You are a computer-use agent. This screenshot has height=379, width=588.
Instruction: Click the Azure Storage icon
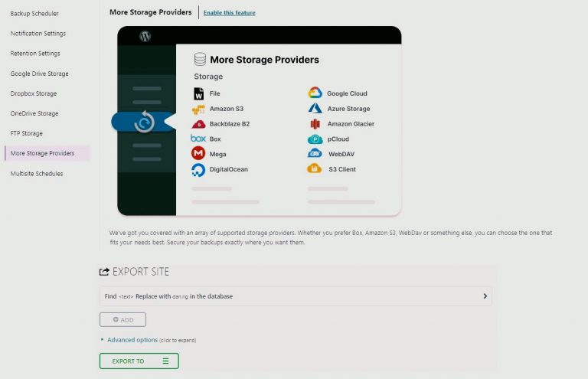[x=315, y=108]
